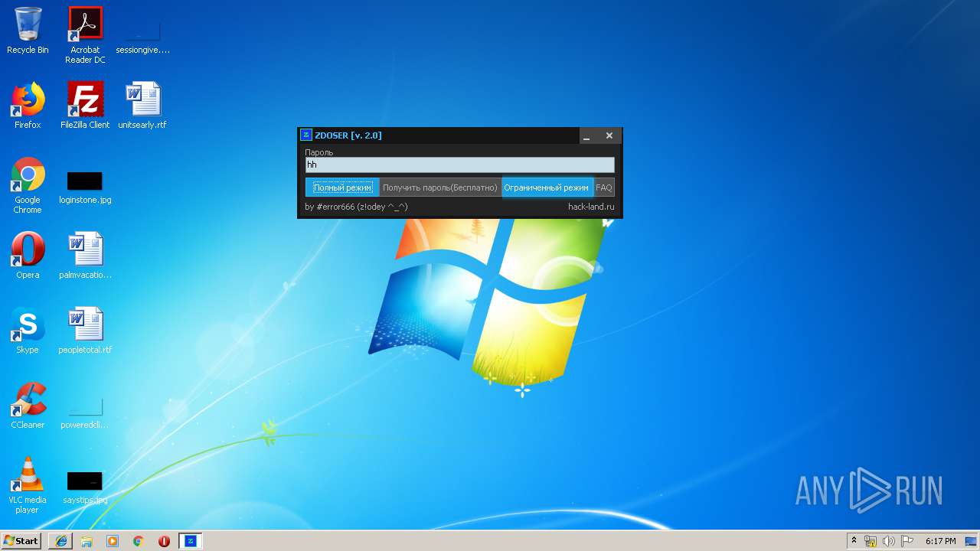The width and height of the screenshot is (980, 551).
Task: Click the 6:17 PM taskbar clock
Action: point(940,541)
